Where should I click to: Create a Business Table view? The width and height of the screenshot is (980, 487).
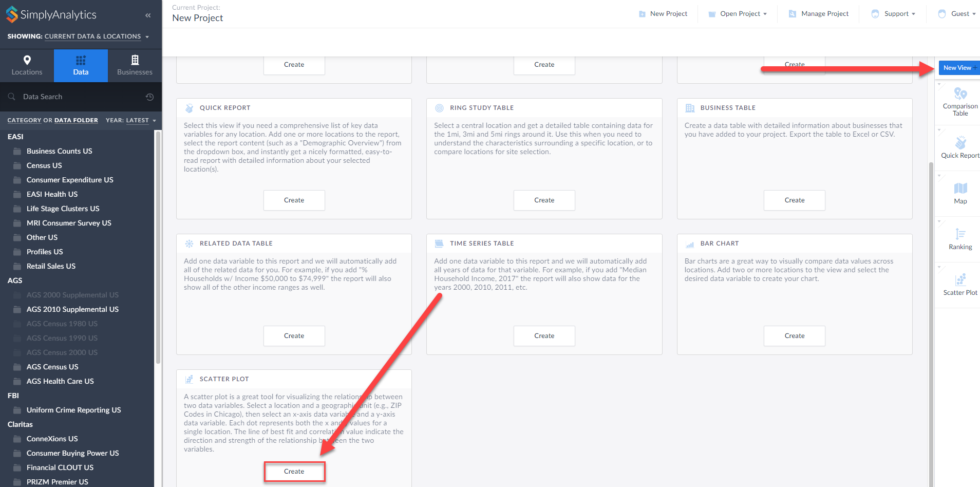coord(794,200)
